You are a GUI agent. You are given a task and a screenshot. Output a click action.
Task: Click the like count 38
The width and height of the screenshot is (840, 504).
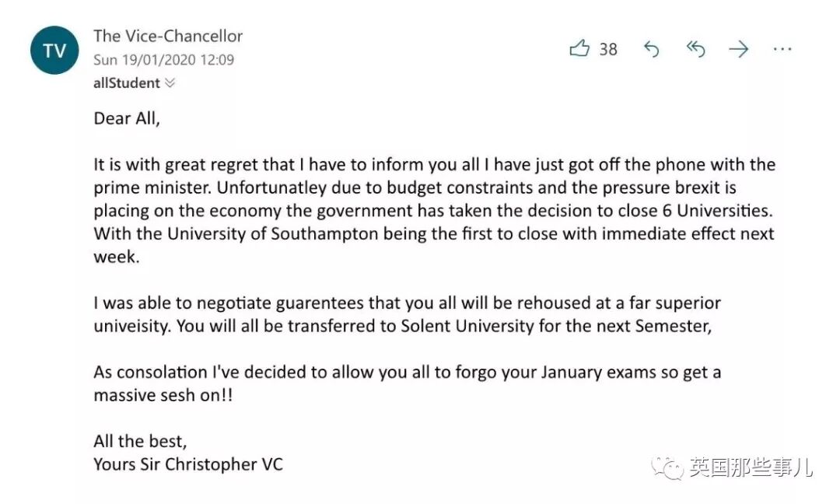coord(608,49)
